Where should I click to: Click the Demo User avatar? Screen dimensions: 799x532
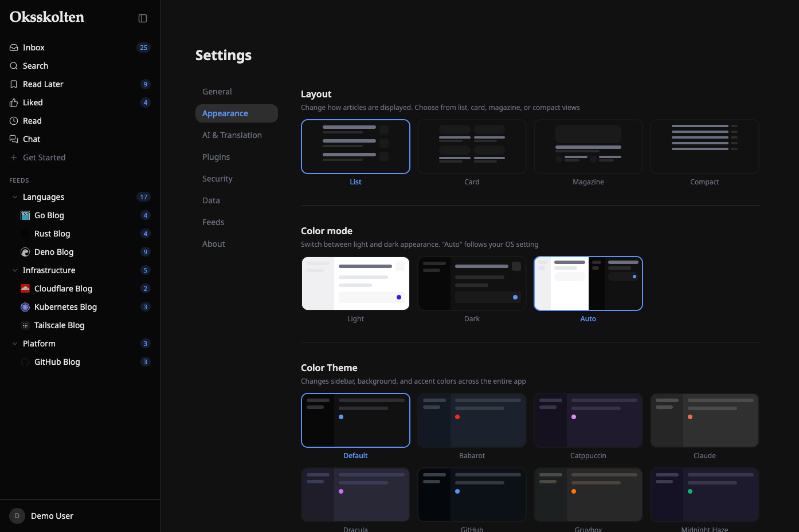click(x=17, y=516)
